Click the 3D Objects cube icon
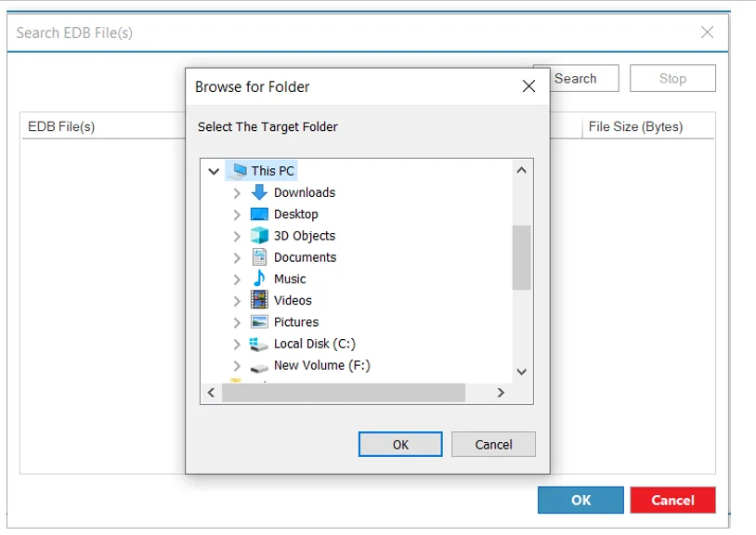 (x=259, y=235)
